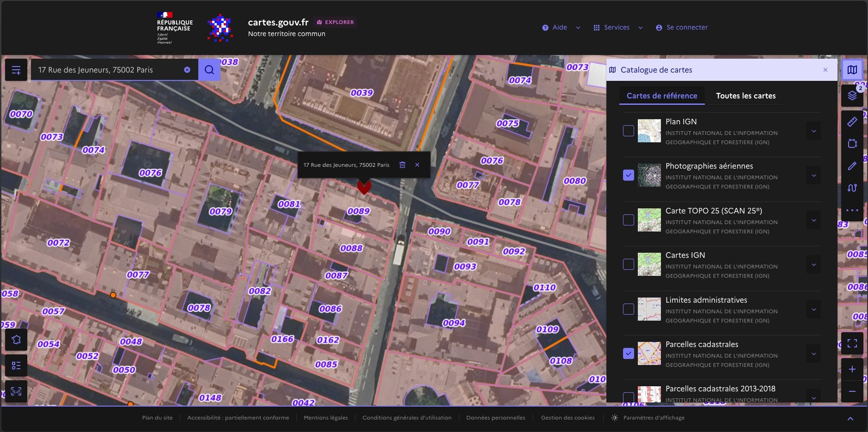The width and height of the screenshot is (868, 432).
Task: Click the Plan IGN thumbnail
Action: coord(649,131)
